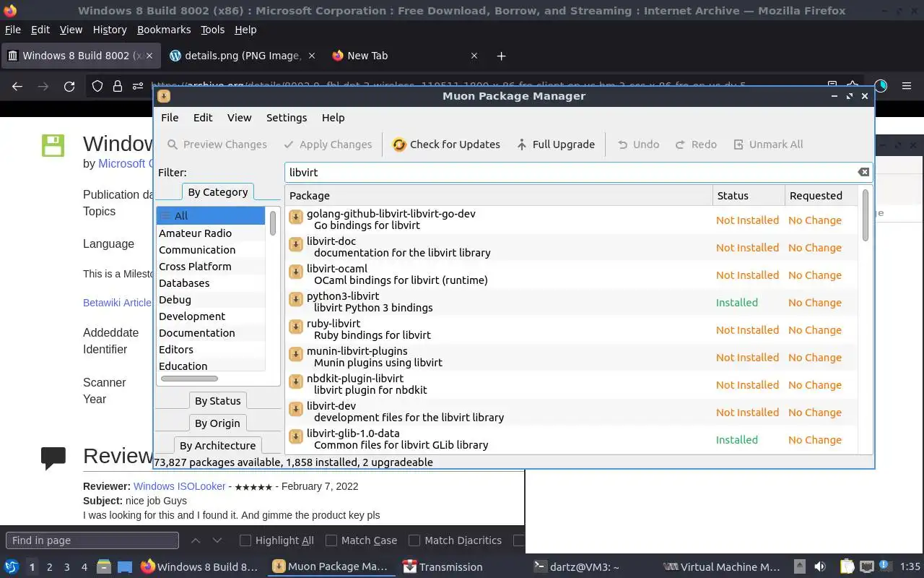The width and height of the screenshot is (924, 578).
Task: Click the Full Upgrade toolbar button
Action: click(555, 144)
